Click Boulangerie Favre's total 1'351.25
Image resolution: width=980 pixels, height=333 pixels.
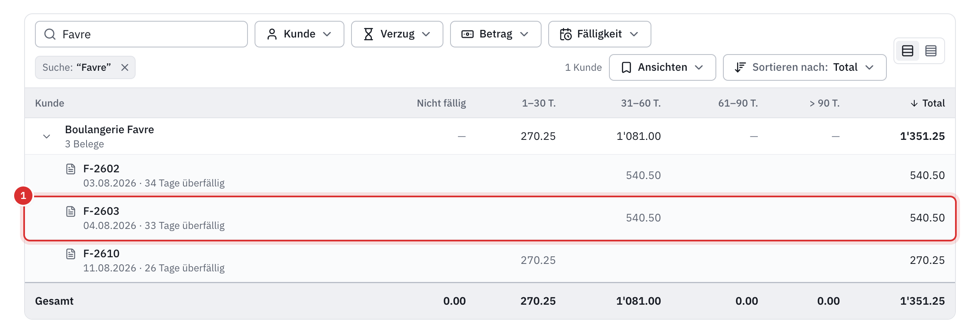[922, 136]
